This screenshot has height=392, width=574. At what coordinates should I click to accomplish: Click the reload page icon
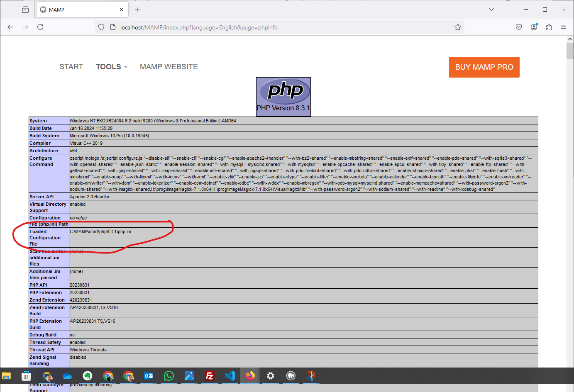(40, 27)
